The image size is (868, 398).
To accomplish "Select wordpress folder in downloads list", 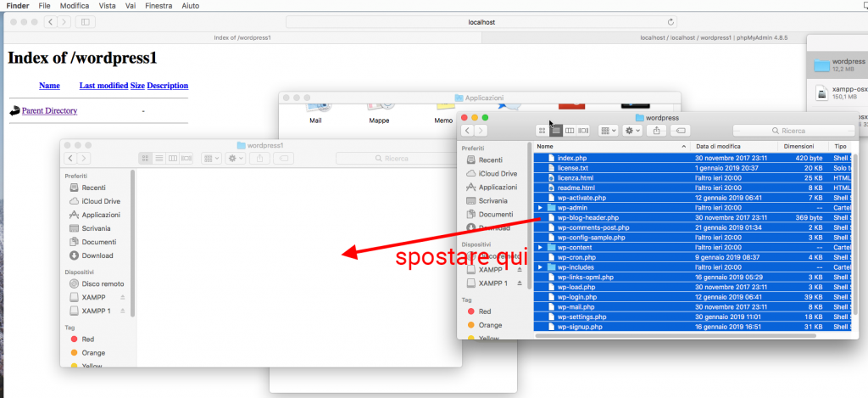I will pyautogui.click(x=837, y=64).
